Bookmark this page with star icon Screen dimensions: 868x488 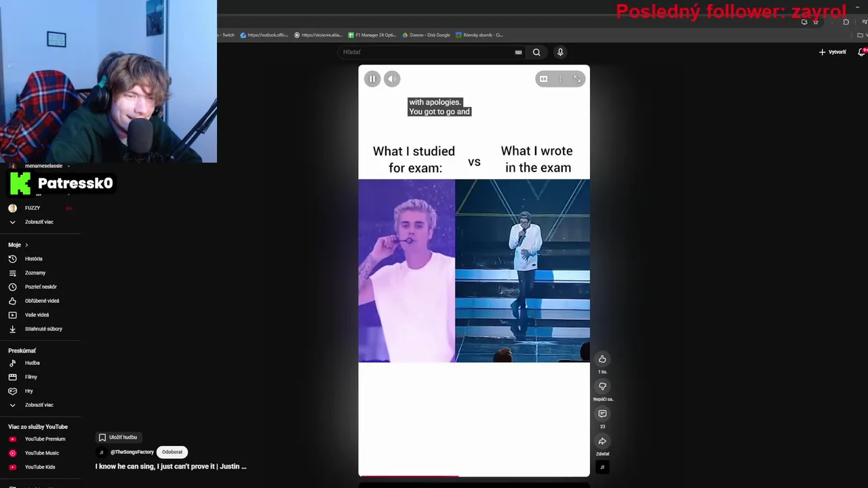pos(816,22)
